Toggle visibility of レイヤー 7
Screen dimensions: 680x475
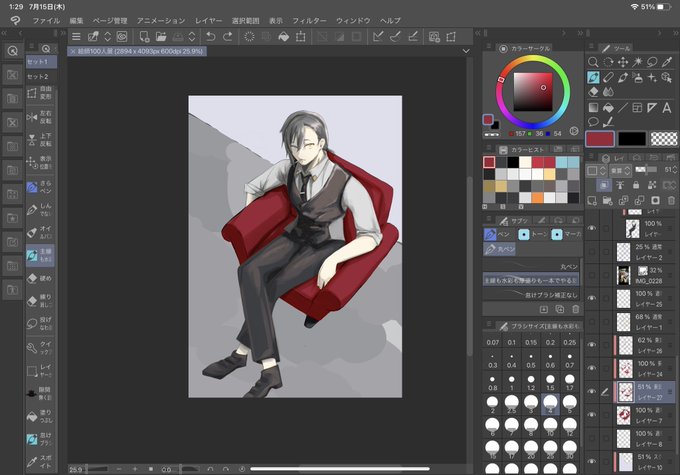592,415
